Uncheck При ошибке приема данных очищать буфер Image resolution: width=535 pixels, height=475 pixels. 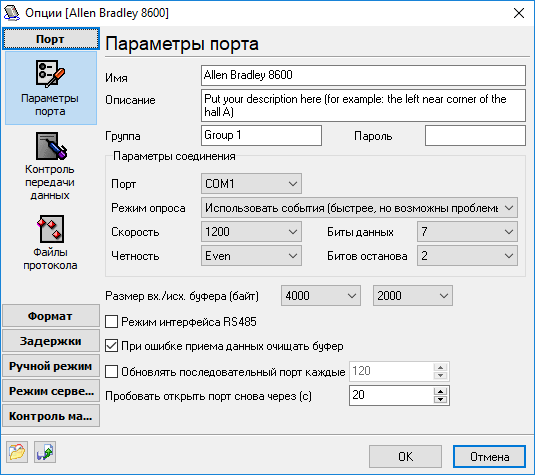click(x=111, y=346)
